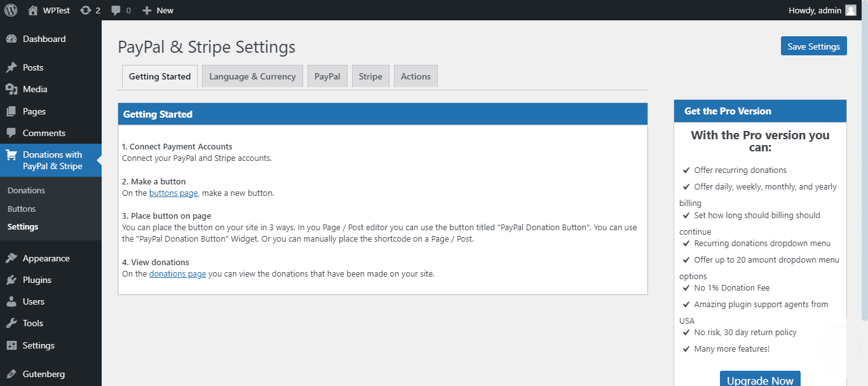The width and height of the screenshot is (868, 386).
Task: Click the 'Many more features!' text
Action: click(x=732, y=348)
